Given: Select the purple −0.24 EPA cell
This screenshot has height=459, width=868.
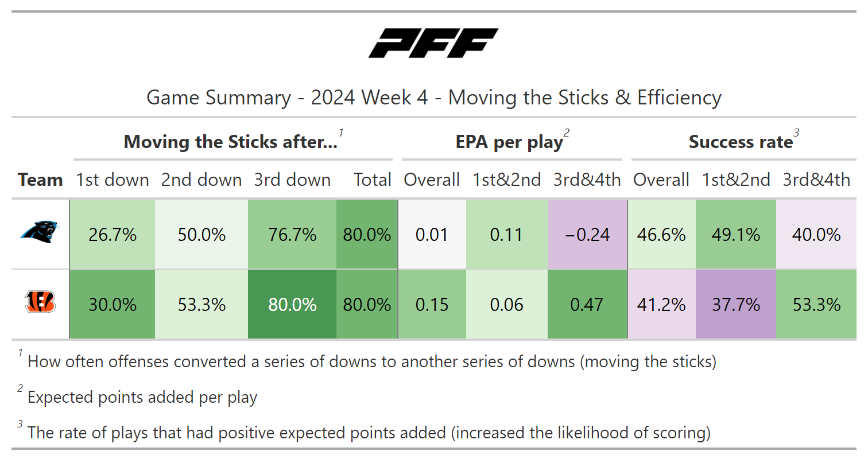Looking at the screenshot, I should click(587, 234).
